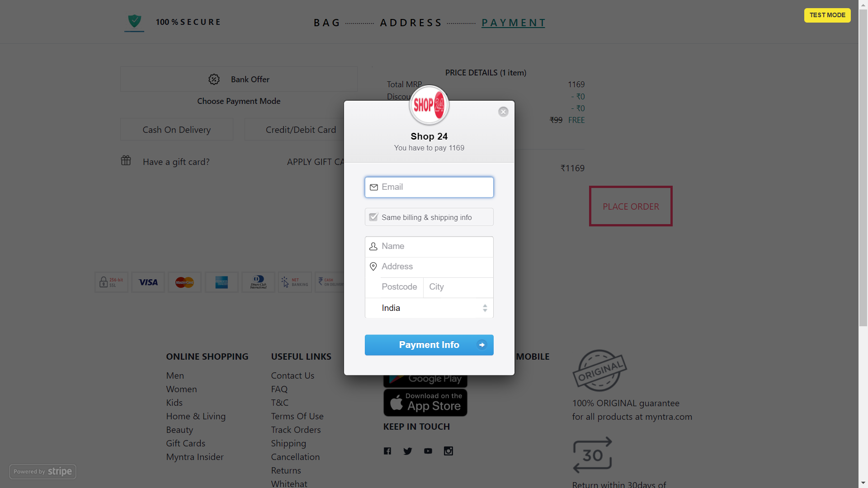Screen dimensions: 868x488
Task: Click the gift card box icon
Action: (x=126, y=161)
